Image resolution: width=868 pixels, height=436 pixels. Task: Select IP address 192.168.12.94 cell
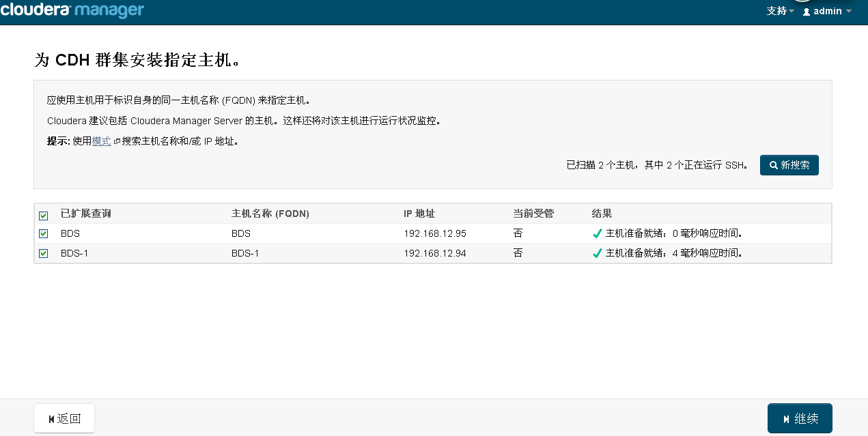(435, 253)
